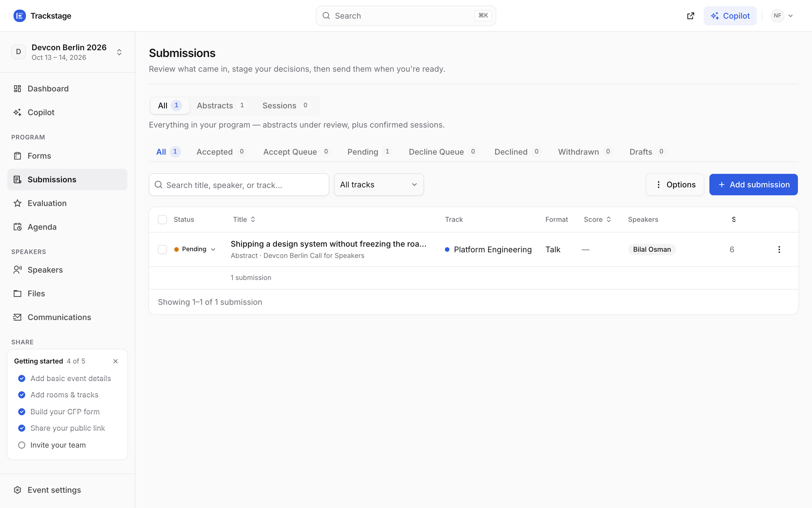Click the 'Showing 1–1 of 1 submission' text
This screenshot has height=508, width=812.
(x=210, y=302)
